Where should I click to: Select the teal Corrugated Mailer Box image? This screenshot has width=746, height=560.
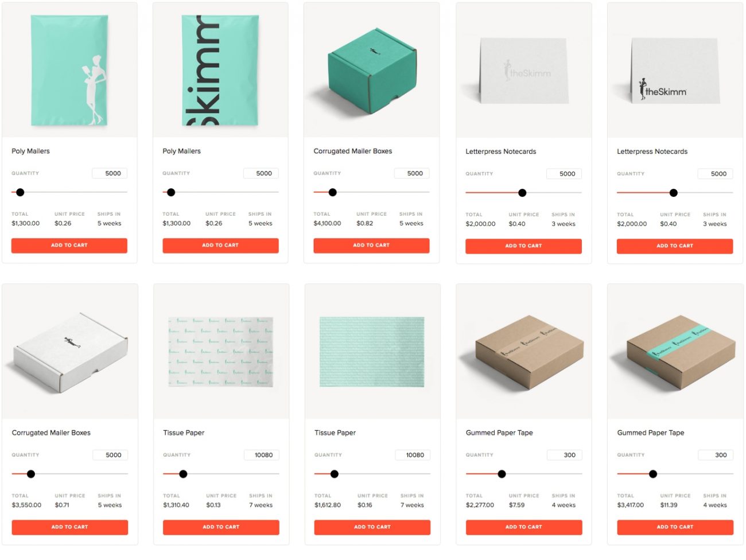[371, 69]
